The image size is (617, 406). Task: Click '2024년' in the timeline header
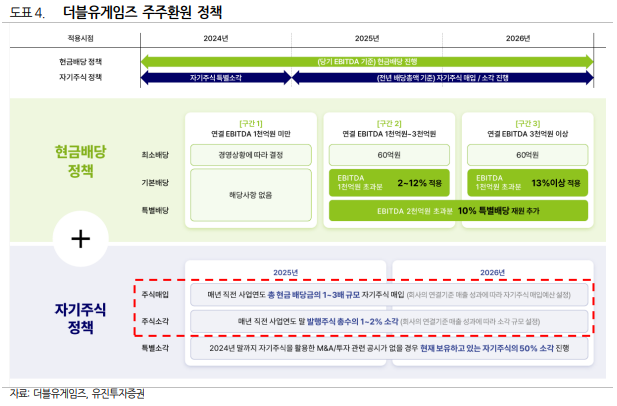pyautogui.click(x=216, y=38)
